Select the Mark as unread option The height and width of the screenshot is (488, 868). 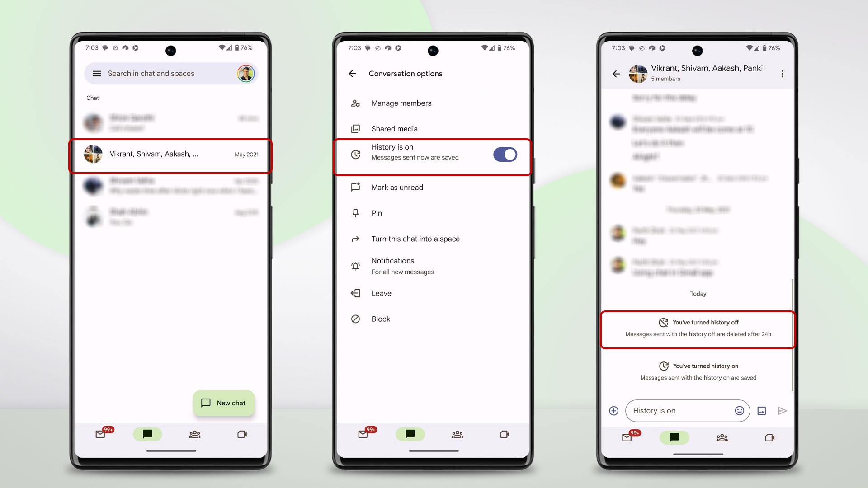click(x=397, y=187)
